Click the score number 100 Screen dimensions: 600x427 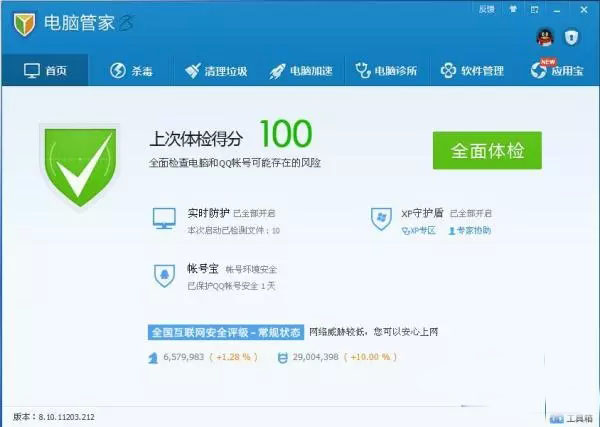(286, 134)
